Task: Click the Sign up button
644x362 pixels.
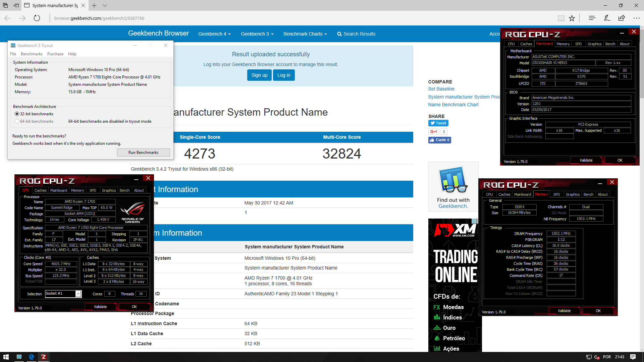Action: click(x=260, y=75)
